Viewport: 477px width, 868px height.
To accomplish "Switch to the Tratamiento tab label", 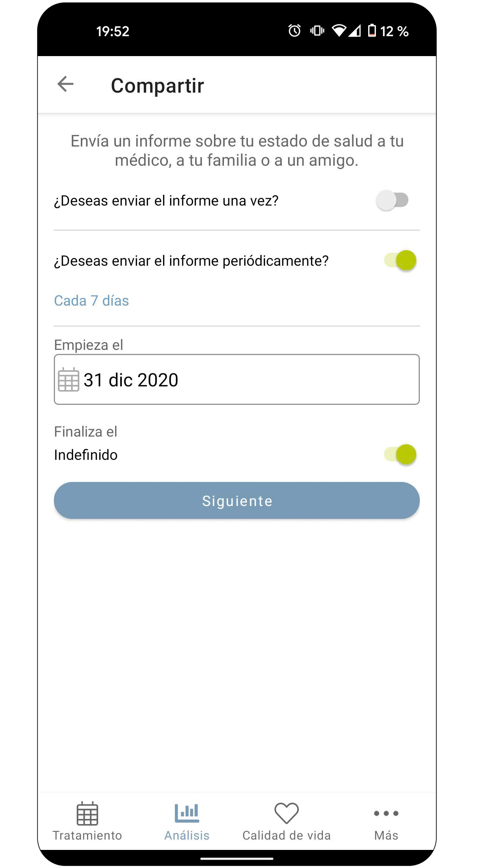I will pos(87,836).
